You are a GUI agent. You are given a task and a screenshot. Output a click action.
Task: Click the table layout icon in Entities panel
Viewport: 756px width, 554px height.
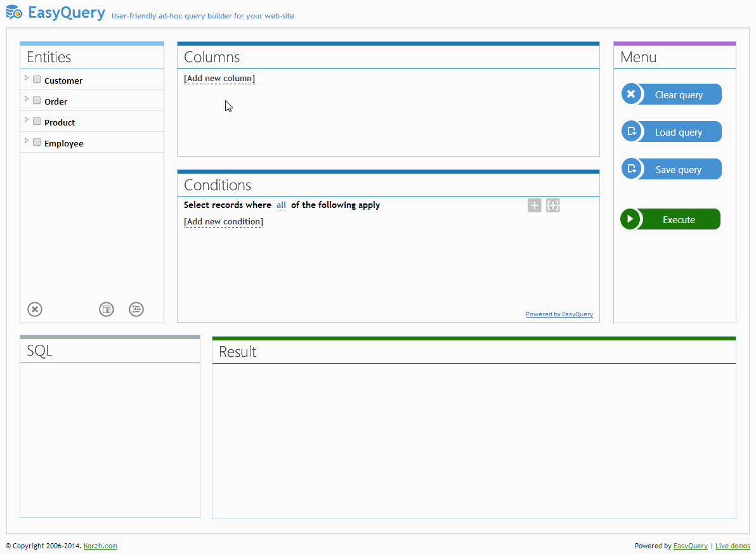[x=106, y=309]
